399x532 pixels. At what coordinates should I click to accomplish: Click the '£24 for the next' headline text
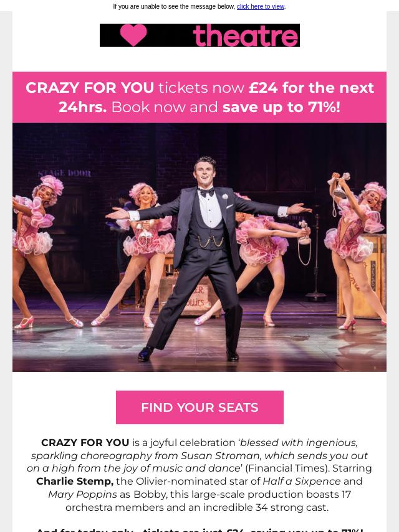point(311,88)
